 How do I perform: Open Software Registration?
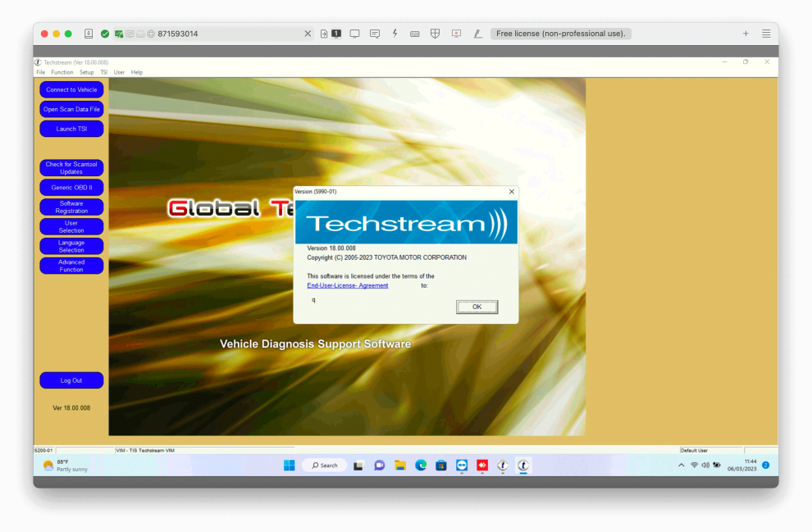point(71,207)
